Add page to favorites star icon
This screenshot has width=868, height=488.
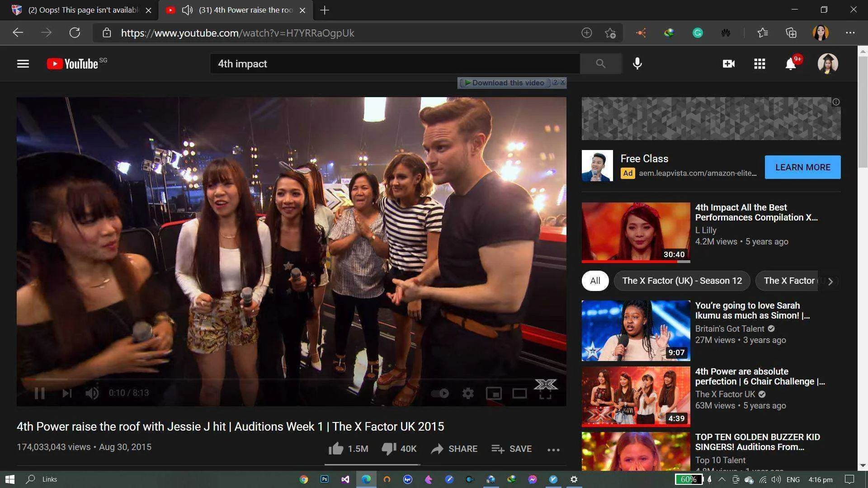tap(610, 33)
